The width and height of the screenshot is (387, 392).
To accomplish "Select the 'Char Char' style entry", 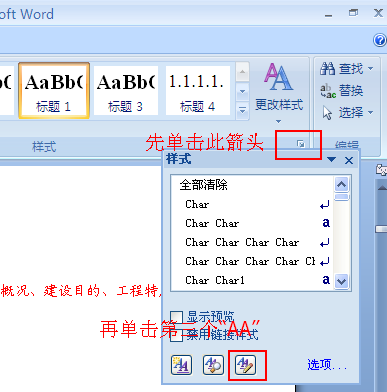I will click(x=252, y=223).
